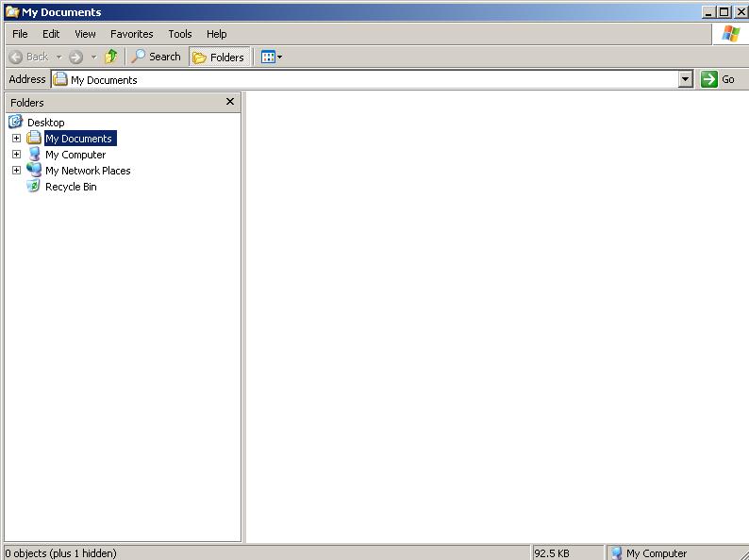The width and height of the screenshot is (749, 560).
Task: Click the My Network Places icon
Action: (x=34, y=170)
